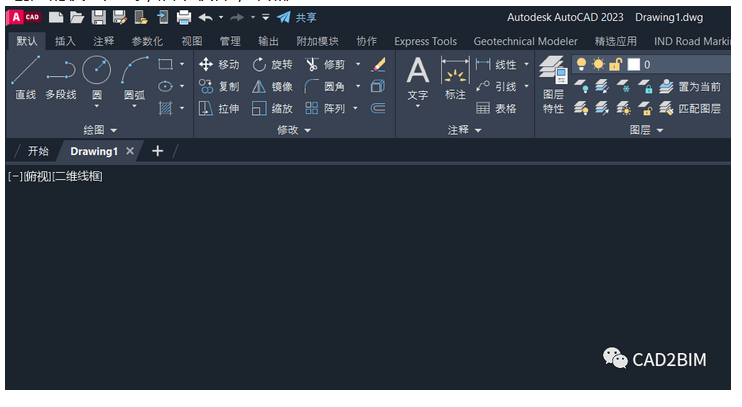742x407 pixels.
Task: Open Trim tool dropdown arrow
Action: tap(358, 64)
